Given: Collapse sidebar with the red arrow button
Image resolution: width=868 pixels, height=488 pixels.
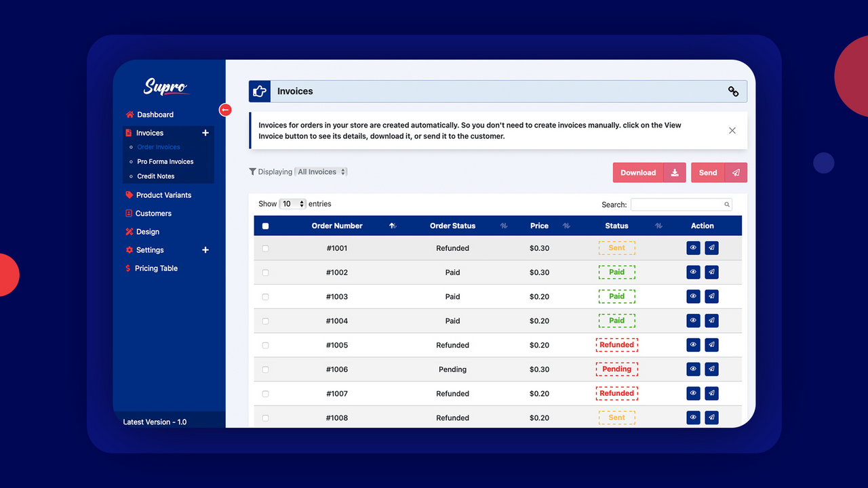Looking at the screenshot, I should click(225, 110).
